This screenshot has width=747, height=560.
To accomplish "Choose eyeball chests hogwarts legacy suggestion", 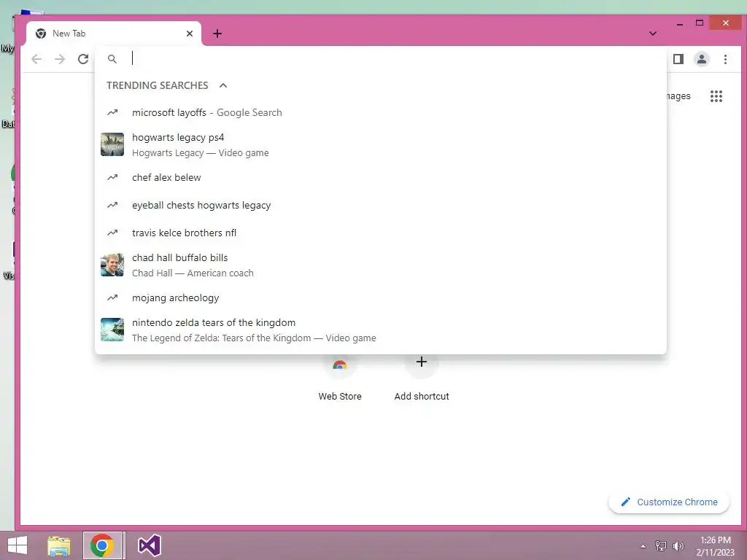I will [381, 205].
